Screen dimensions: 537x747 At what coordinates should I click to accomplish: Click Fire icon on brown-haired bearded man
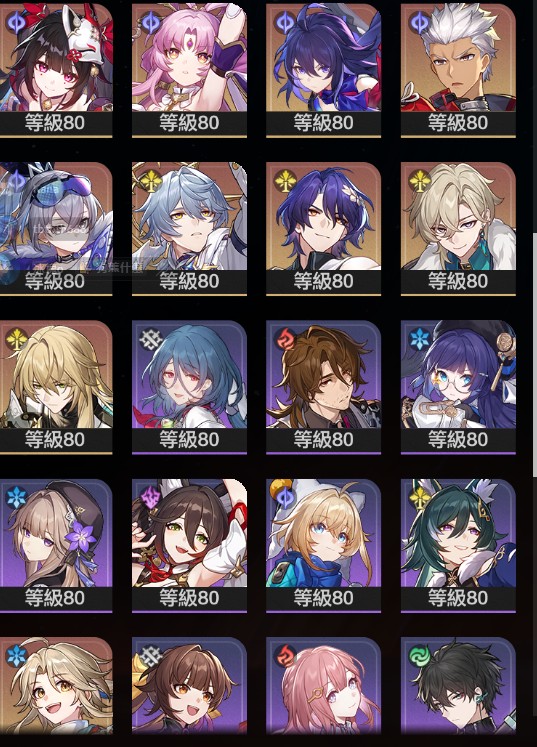(285, 339)
